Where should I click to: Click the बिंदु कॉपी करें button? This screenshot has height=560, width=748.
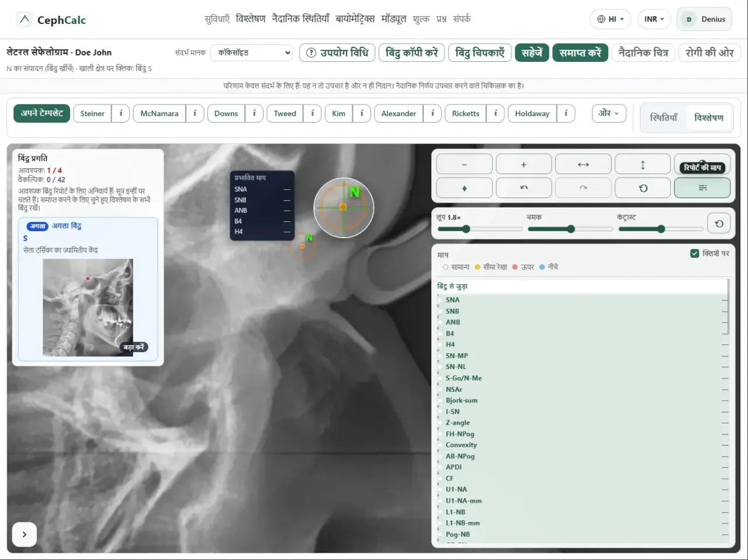pyautogui.click(x=412, y=53)
